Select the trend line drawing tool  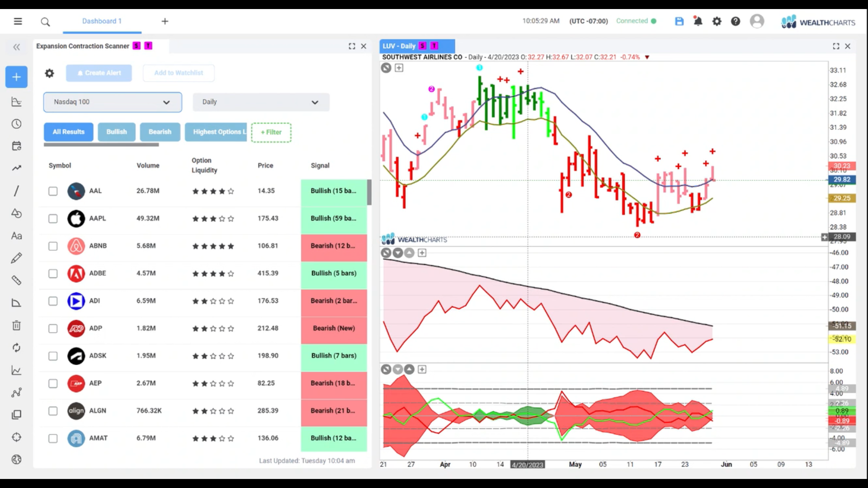point(16,191)
